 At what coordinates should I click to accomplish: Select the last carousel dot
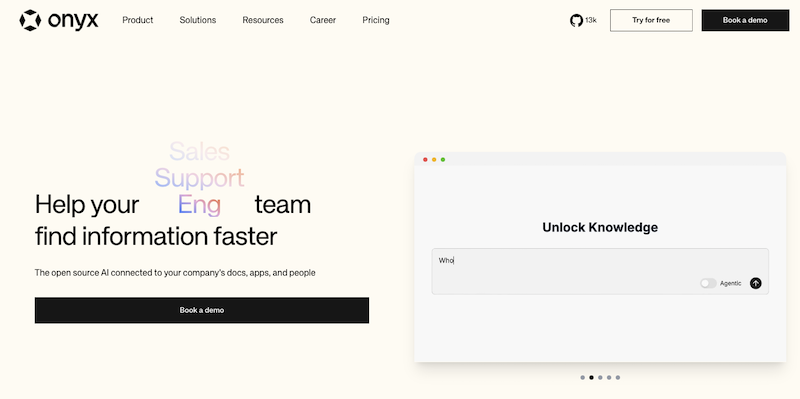tap(618, 378)
